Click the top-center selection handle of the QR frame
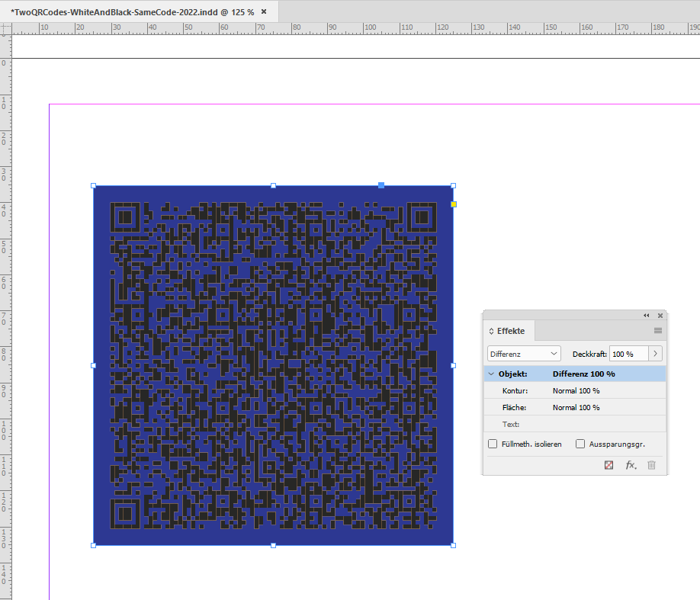Image resolution: width=700 pixels, height=600 pixels. (x=273, y=184)
